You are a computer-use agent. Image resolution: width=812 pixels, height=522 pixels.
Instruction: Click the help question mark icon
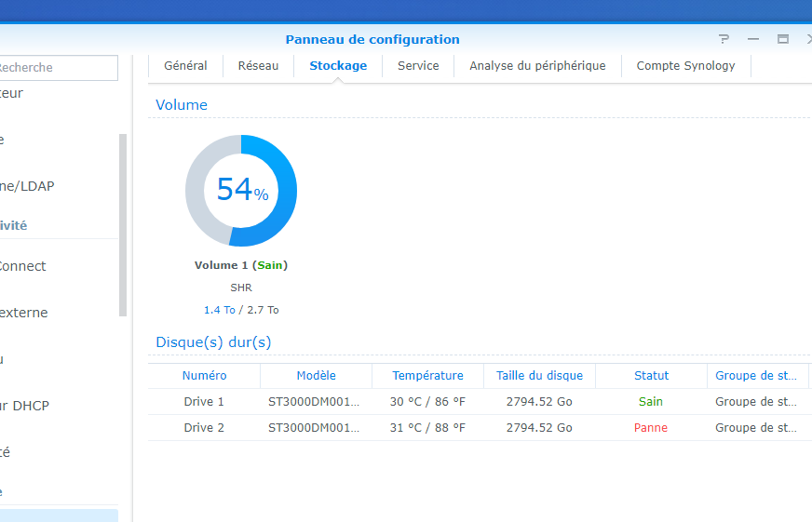pos(724,39)
